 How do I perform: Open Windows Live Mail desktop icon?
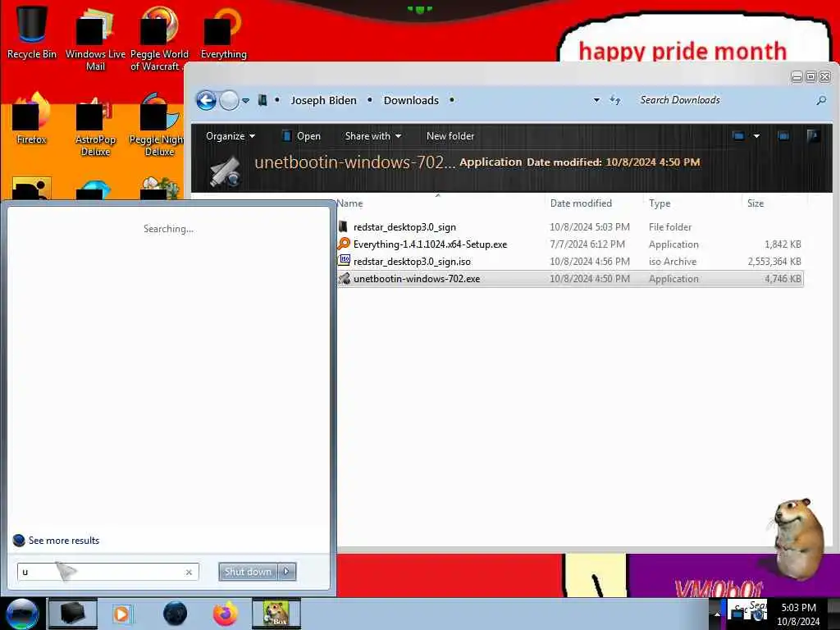pyautogui.click(x=95, y=38)
